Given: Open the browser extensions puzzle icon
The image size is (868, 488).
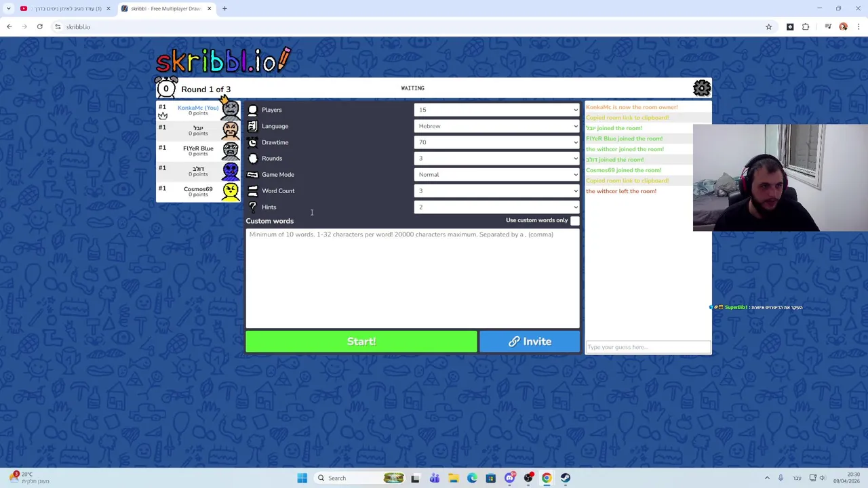Looking at the screenshot, I should pyautogui.click(x=806, y=27).
